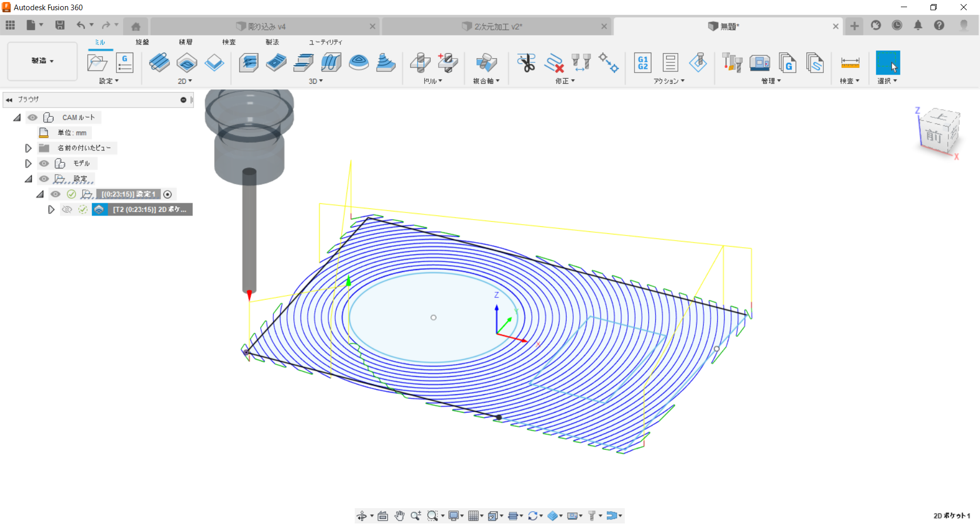Collapse the ブラウザ panel with double arrow

coord(9,100)
